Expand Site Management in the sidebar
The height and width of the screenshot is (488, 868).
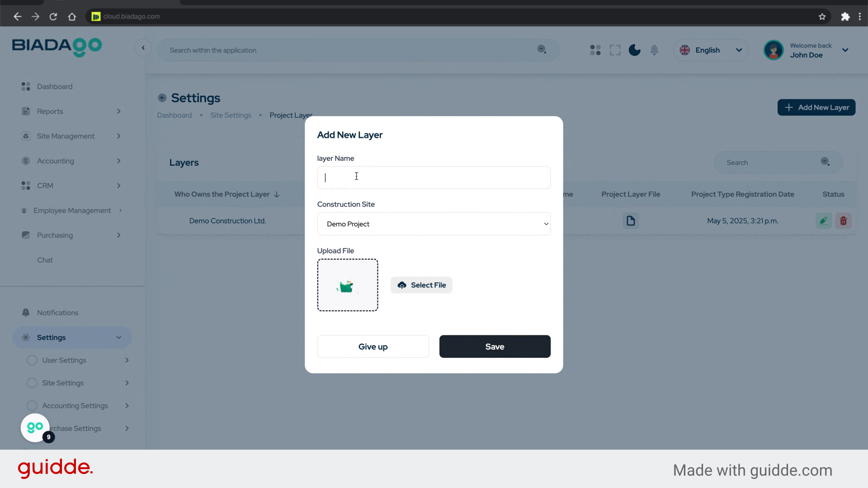click(66, 136)
